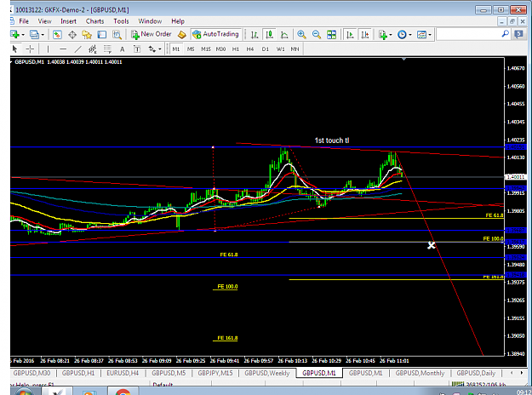Select the text 'A' tool
The width and height of the screenshot is (532, 395).
click(122, 49)
